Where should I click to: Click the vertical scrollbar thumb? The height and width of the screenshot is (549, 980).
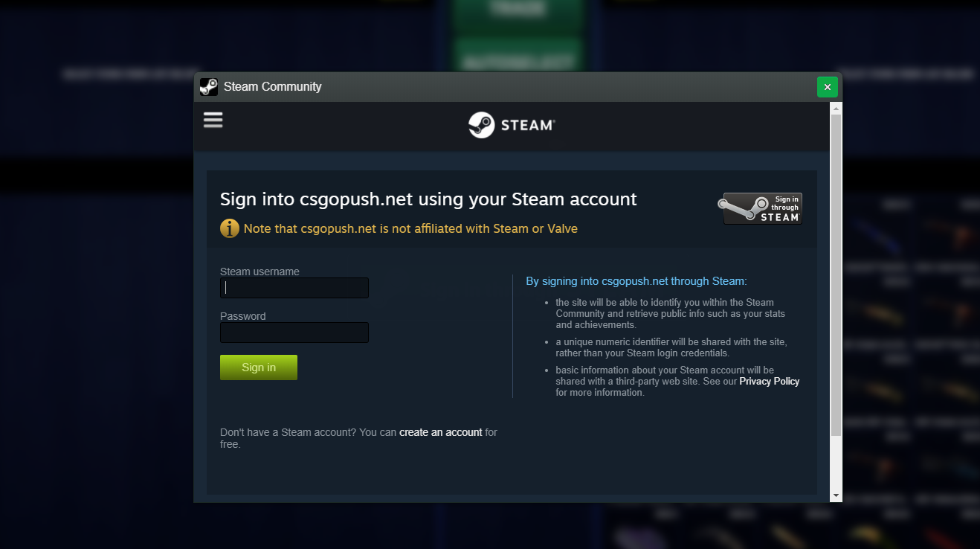click(836, 275)
